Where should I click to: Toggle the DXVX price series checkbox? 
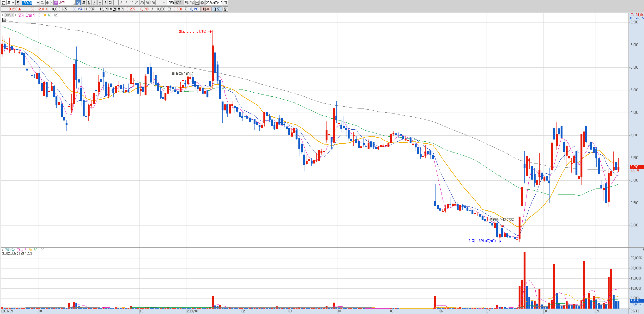pos(3,15)
